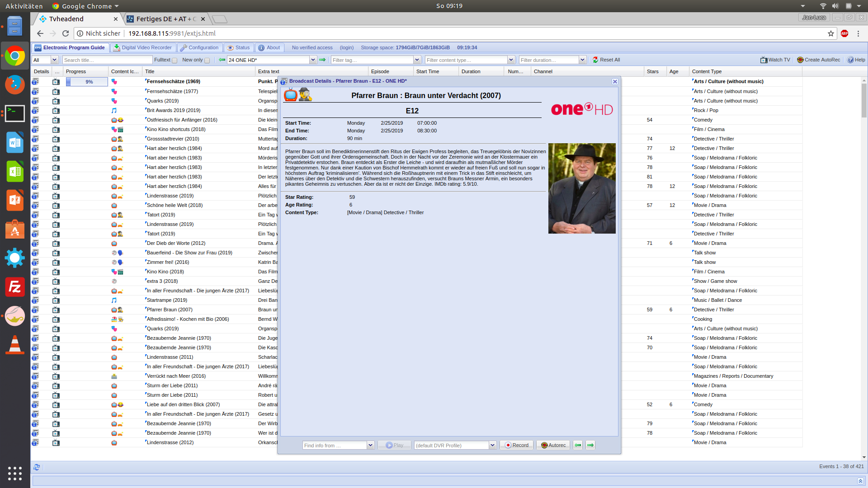Click the Autorec button in the dialog
Image resolution: width=868 pixels, height=488 pixels.
click(553, 445)
